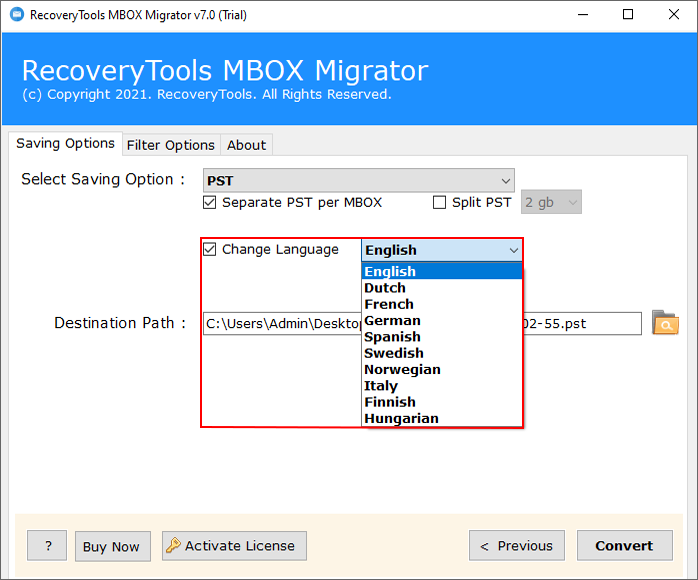This screenshot has width=698, height=580.
Task: Click the RecoveryTools app icon in title bar
Action: 16,15
